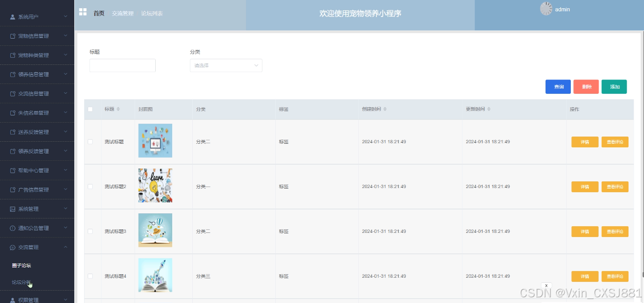This screenshot has height=303, width=644.
Task: Open the 广告信息管理 sidebar menu
Action: point(37,190)
